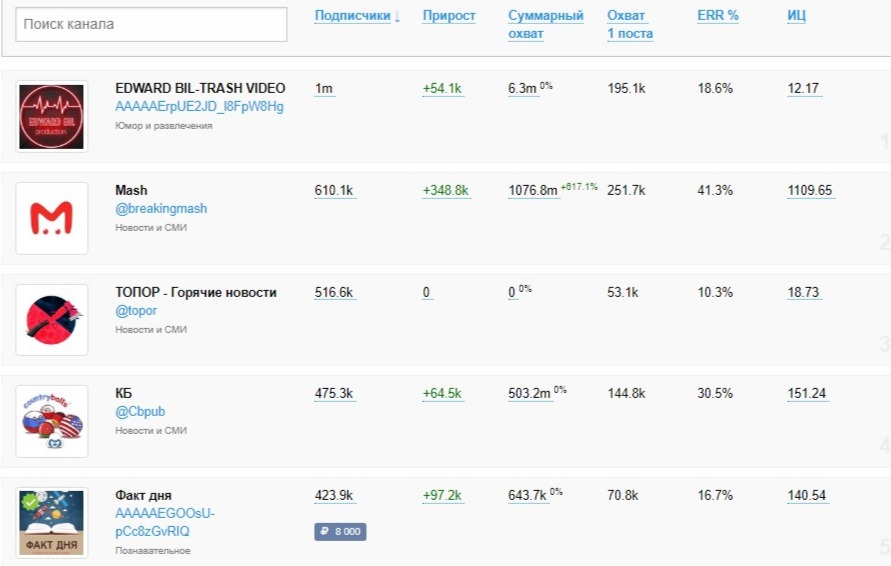
Task: Sort table by Подписчики column
Action: pyautogui.click(x=357, y=16)
